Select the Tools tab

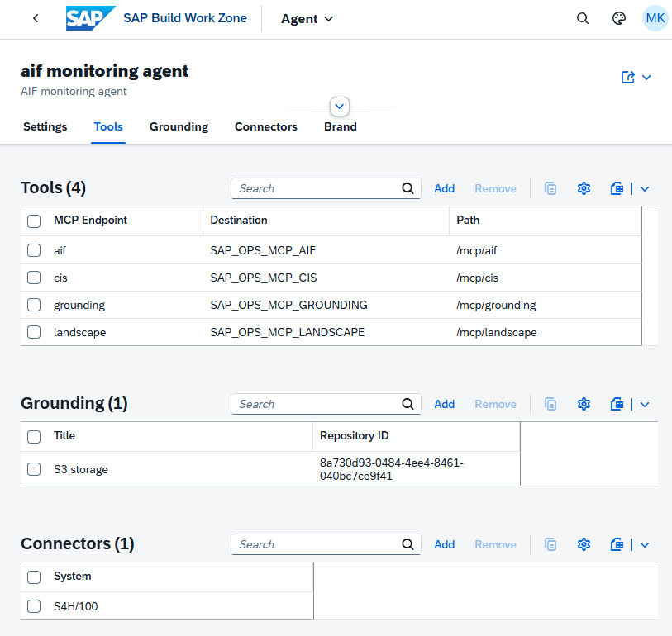point(108,126)
